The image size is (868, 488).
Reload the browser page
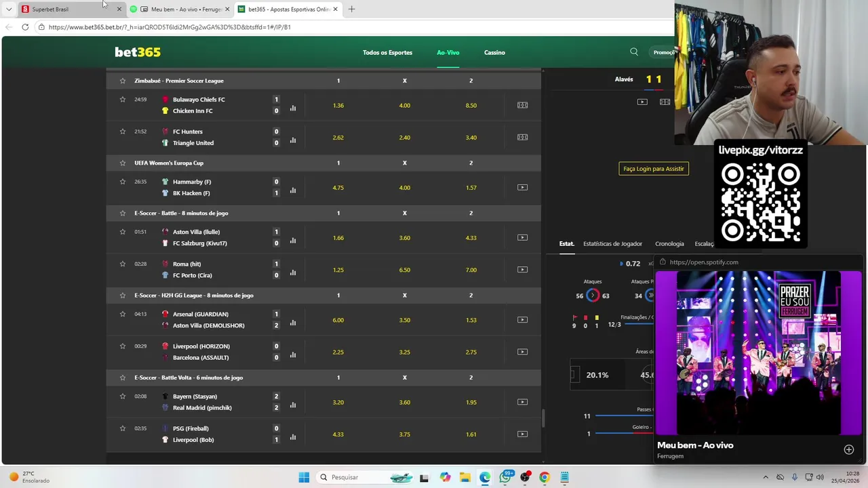coord(25,27)
